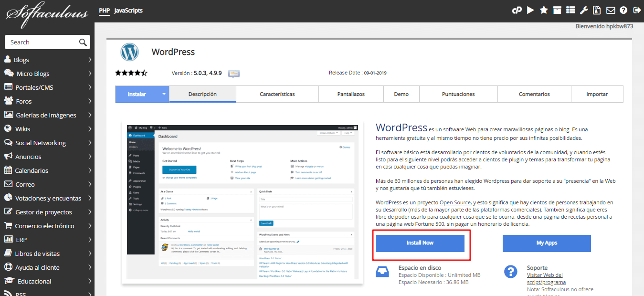The height and width of the screenshot is (296, 644).
Task: Follow the Open Source link
Action: pos(455,202)
